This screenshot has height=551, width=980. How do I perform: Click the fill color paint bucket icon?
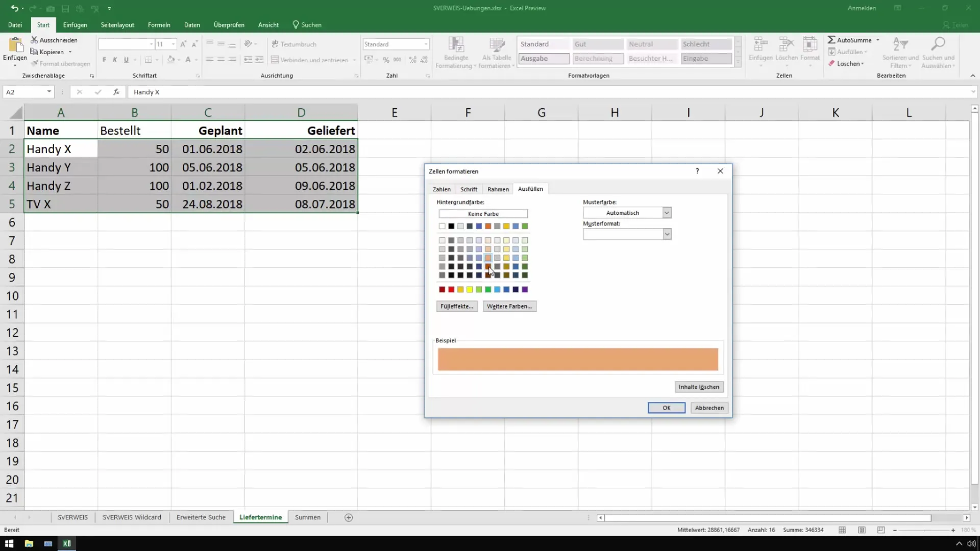[171, 60]
